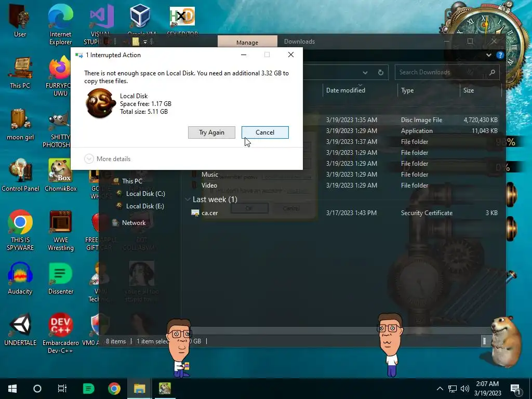The height and width of the screenshot is (399, 532).
Task: Click the volume speaker tray icon
Action: click(465, 389)
